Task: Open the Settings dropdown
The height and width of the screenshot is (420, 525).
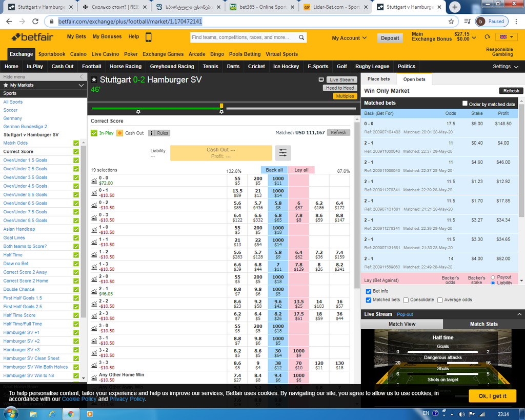Action: (x=505, y=67)
